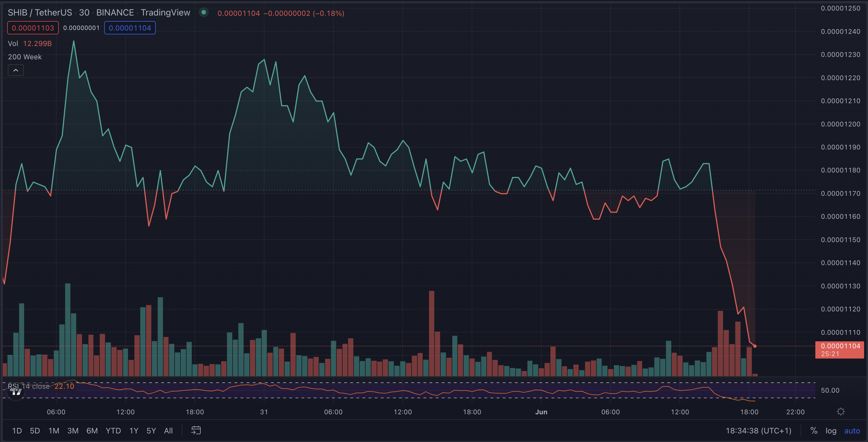Select the 1D time range
The width and height of the screenshot is (868, 442).
point(17,431)
